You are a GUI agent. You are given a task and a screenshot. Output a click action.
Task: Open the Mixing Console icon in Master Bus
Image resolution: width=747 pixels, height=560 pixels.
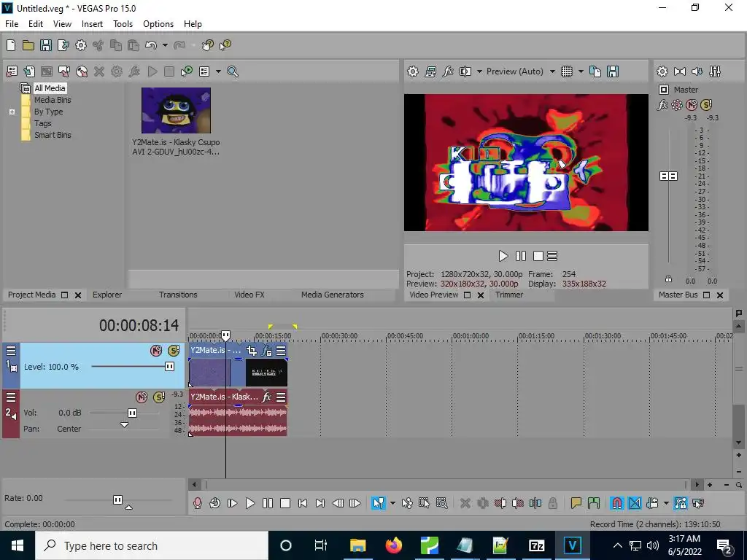715,71
